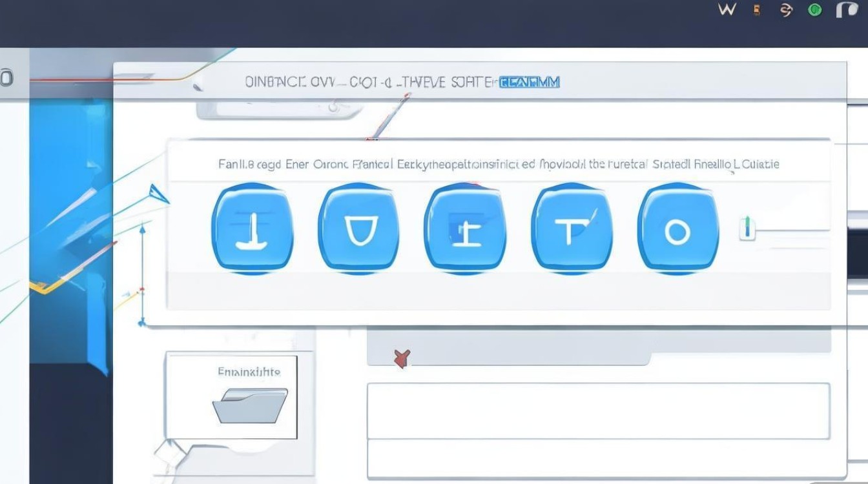Click the small orange icon beside W
The image size is (868, 484).
point(758,10)
